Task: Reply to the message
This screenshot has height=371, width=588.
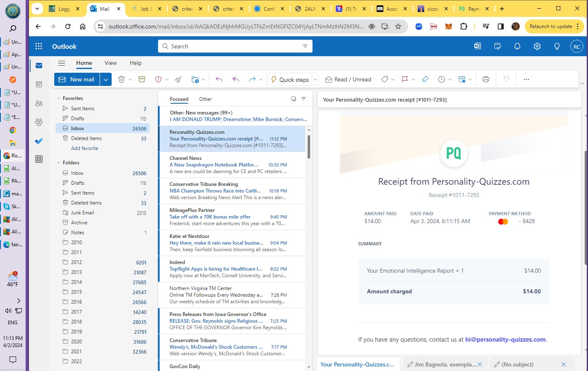Action: pyautogui.click(x=219, y=79)
